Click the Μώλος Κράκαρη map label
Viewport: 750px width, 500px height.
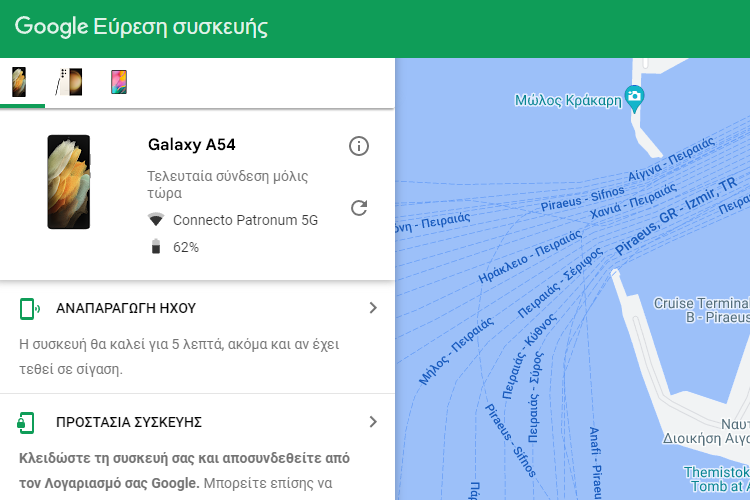tap(568, 100)
